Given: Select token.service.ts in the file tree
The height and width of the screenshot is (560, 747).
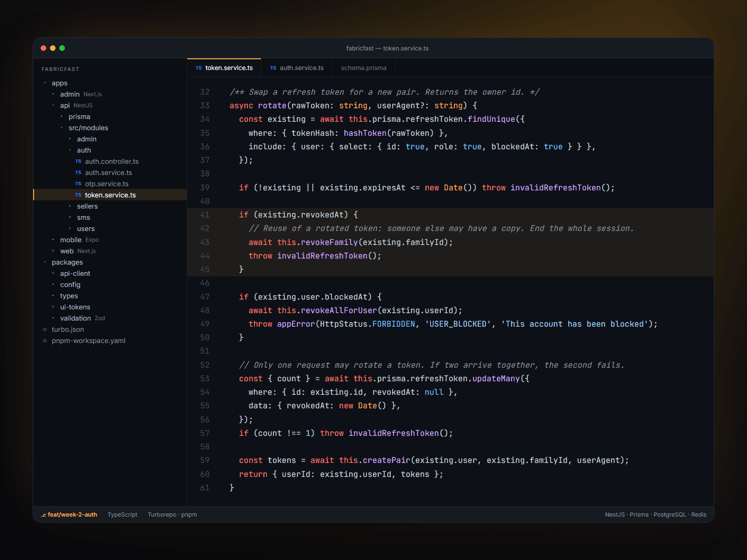Looking at the screenshot, I should (110, 195).
